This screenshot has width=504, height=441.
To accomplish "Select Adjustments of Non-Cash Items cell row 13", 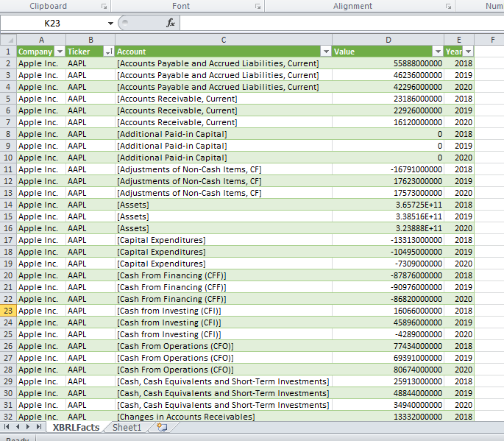I will coord(224,193).
